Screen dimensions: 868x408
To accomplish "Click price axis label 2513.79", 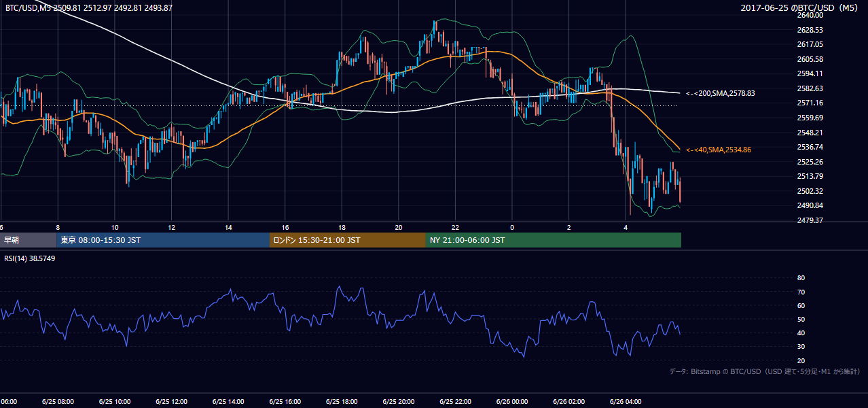I will point(810,176).
